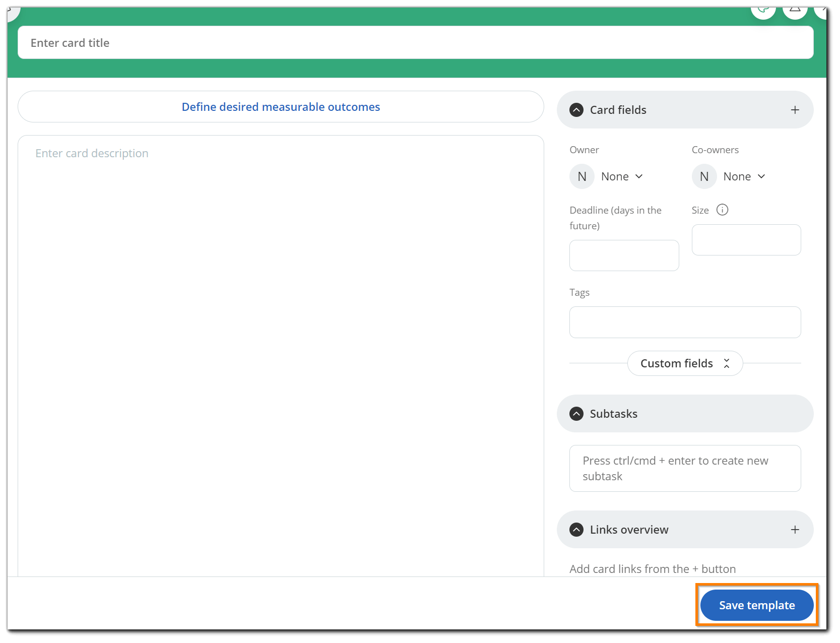Click the Co-owners avatar circle
This screenshot has height=643, width=840.
click(x=704, y=176)
